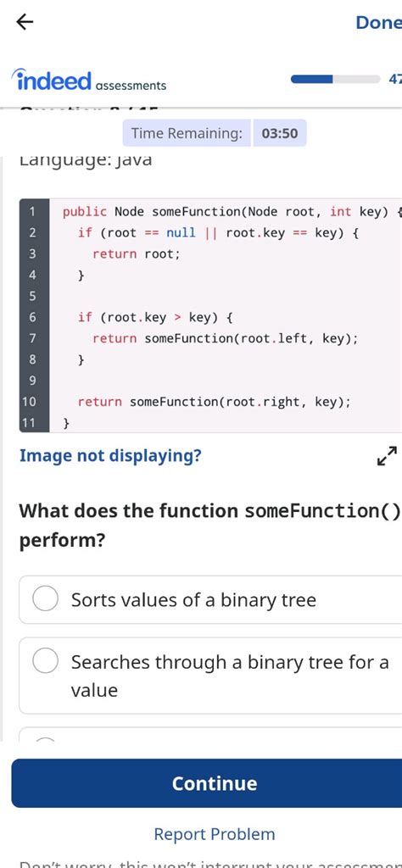Image resolution: width=402 pixels, height=868 pixels.
Task: Click the progress percentage value
Action: pos(395,79)
